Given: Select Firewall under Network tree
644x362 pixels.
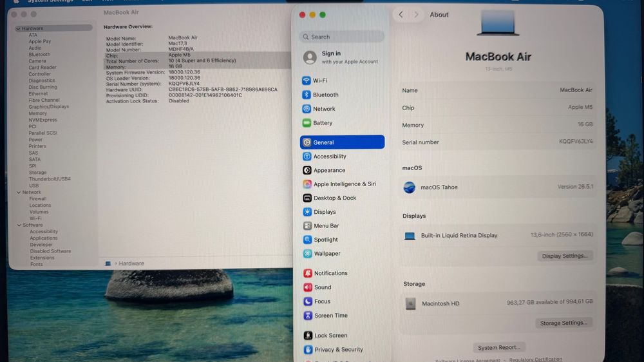Looking at the screenshot, I should [x=38, y=199].
